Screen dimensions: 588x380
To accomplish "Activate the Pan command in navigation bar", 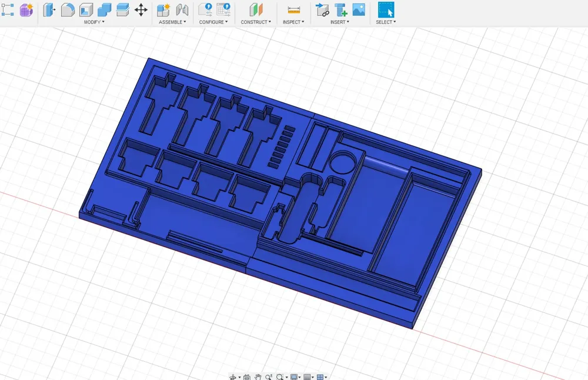I will 258,376.
